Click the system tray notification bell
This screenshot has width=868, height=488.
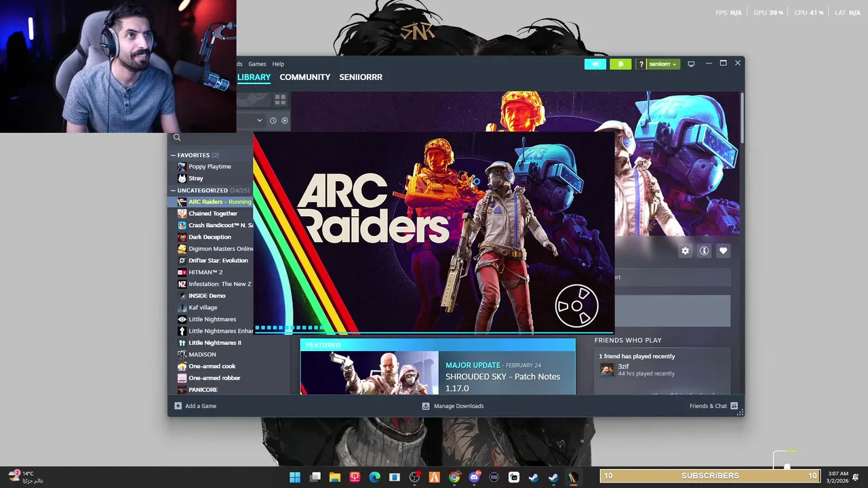pyautogui.click(x=856, y=477)
